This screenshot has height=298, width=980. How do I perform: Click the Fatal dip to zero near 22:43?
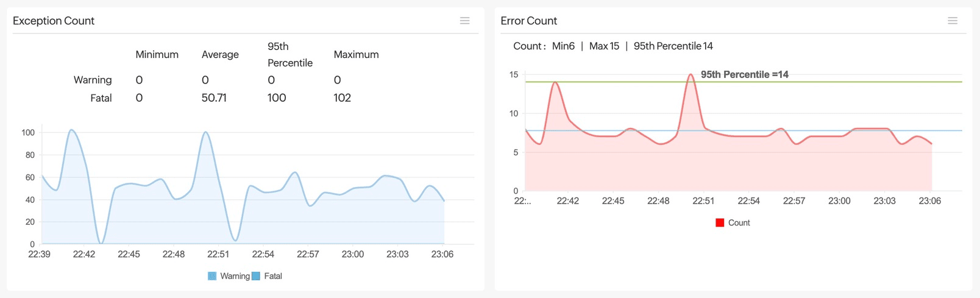[x=101, y=243]
